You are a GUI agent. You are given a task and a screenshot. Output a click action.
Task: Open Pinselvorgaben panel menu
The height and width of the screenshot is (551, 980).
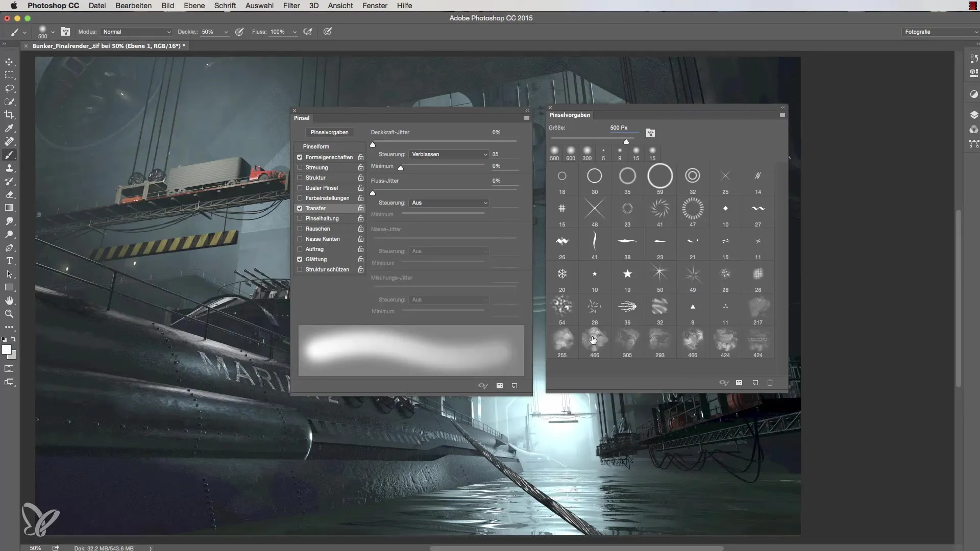(x=782, y=115)
